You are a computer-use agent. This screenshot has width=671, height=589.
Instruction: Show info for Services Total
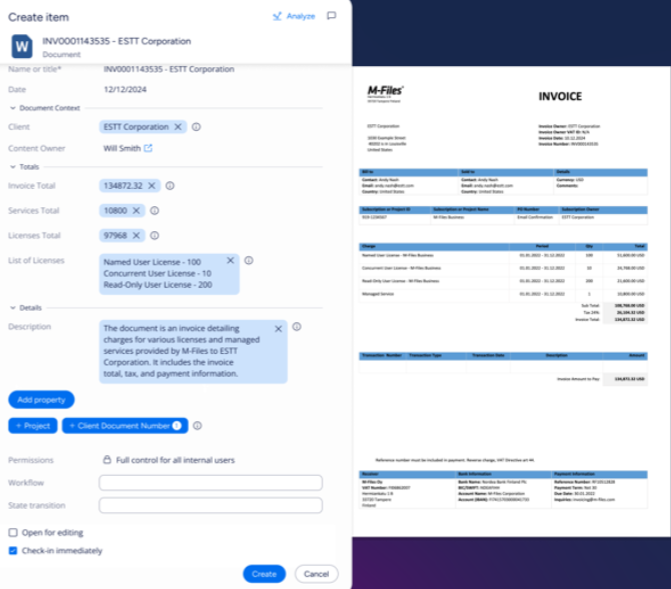point(154,211)
